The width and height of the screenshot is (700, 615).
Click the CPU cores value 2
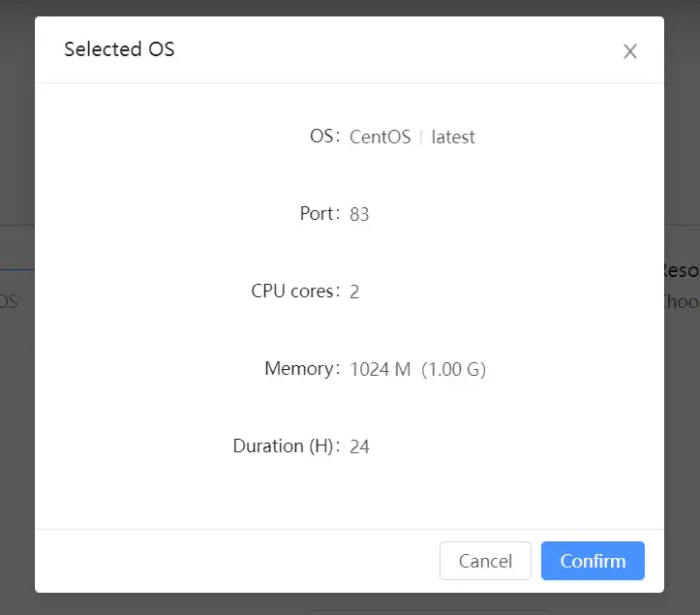[x=354, y=292]
